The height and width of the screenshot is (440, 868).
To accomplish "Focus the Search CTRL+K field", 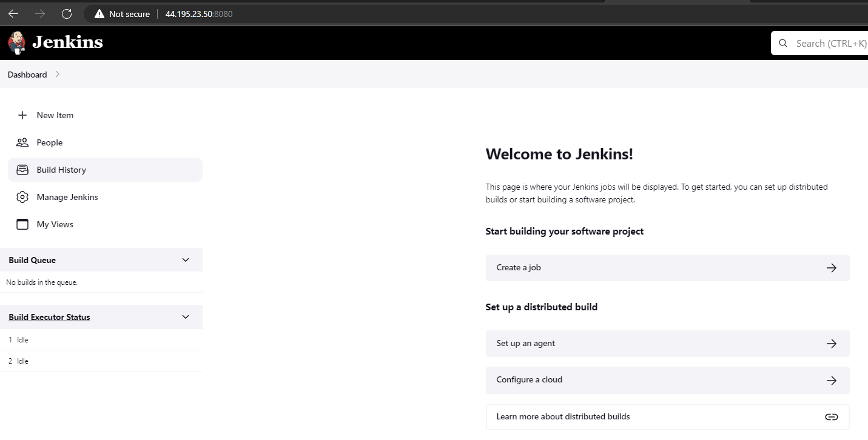I will (831, 42).
